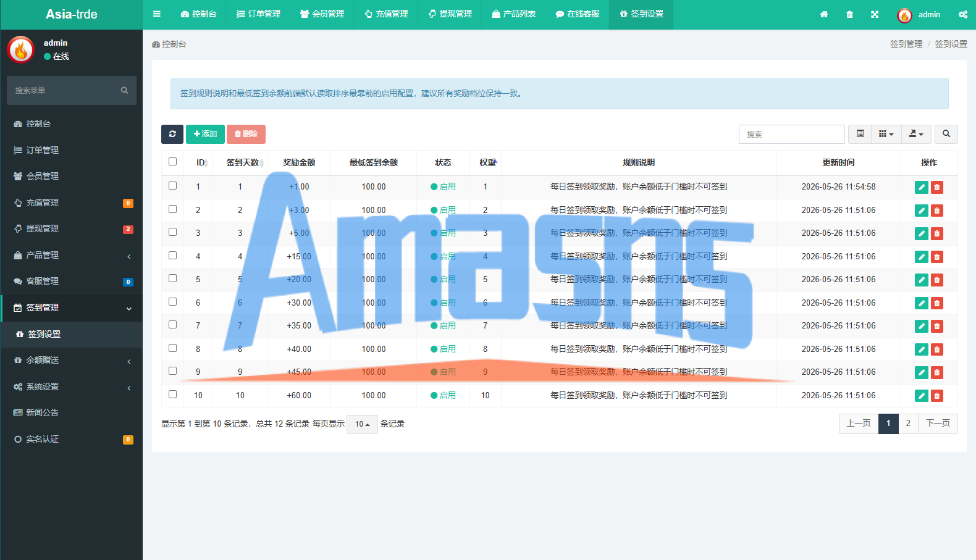Expand 系统设置 in the sidebar
This screenshot has width=976, height=560.
click(71, 387)
